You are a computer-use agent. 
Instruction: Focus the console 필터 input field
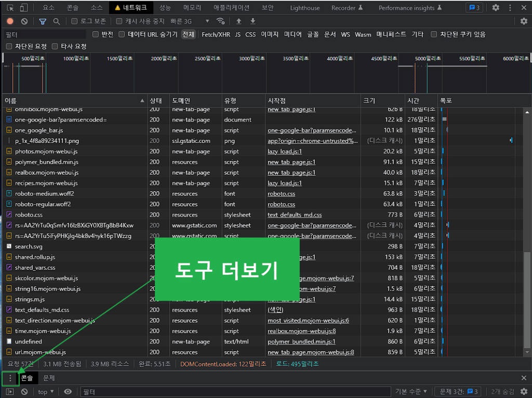pyautogui.click(x=235, y=392)
